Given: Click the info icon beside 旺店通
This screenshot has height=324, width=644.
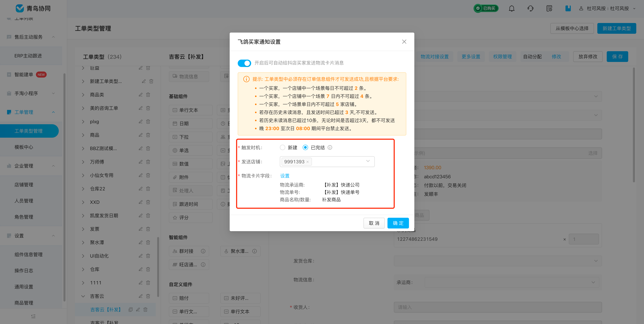Looking at the screenshot, I should click(203, 265).
